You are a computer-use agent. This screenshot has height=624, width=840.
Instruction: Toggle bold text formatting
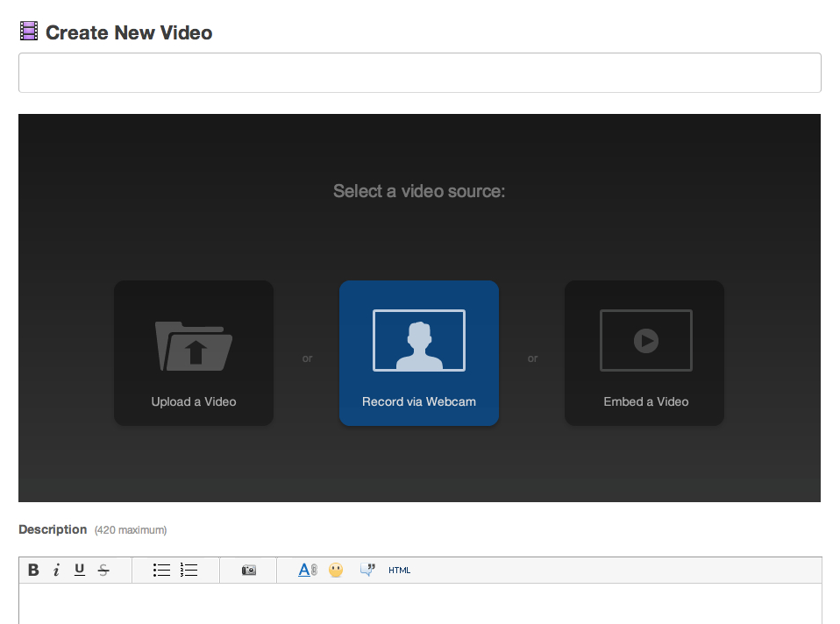click(33, 571)
